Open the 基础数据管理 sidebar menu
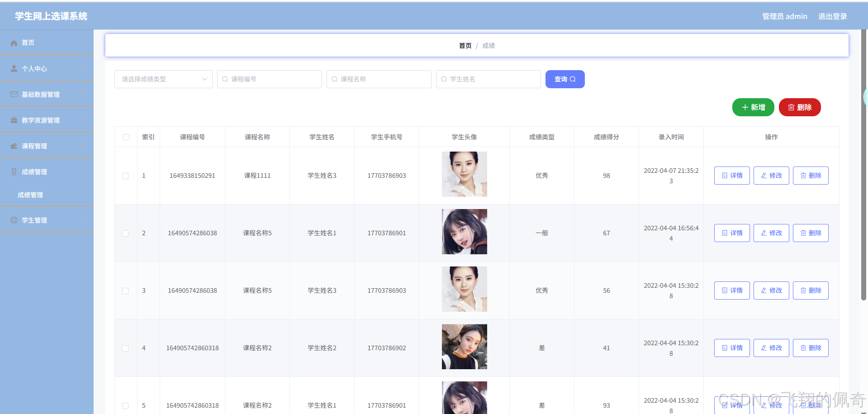 47,94
